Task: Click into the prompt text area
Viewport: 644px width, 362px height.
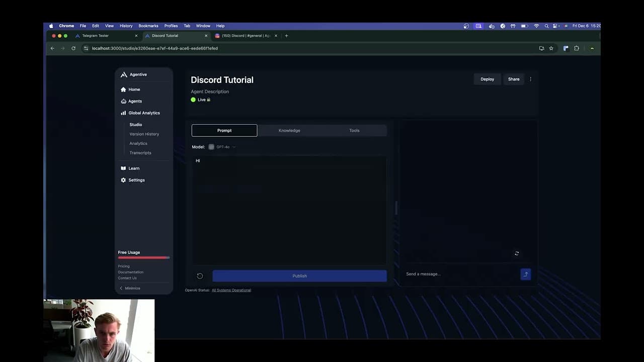Action: coord(289,210)
